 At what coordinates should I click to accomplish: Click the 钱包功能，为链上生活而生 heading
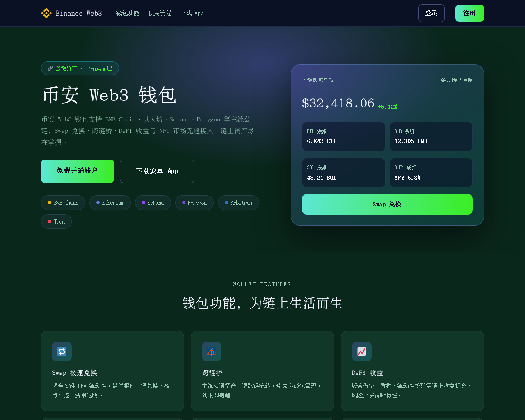pos(262,303)
